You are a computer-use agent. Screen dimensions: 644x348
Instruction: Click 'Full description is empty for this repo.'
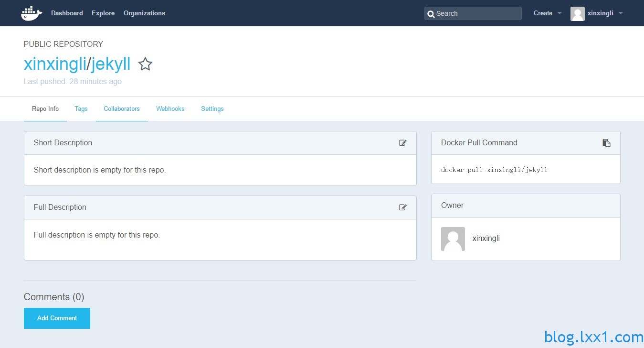click(x=97, y=235)
